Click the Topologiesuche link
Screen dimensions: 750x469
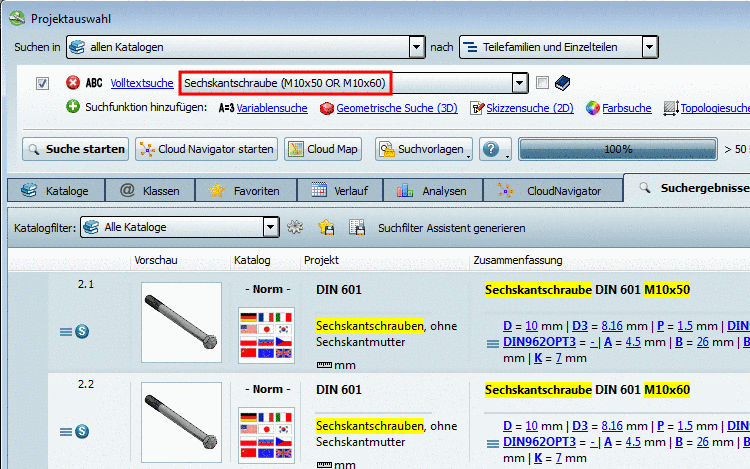(x=715, y=108)
